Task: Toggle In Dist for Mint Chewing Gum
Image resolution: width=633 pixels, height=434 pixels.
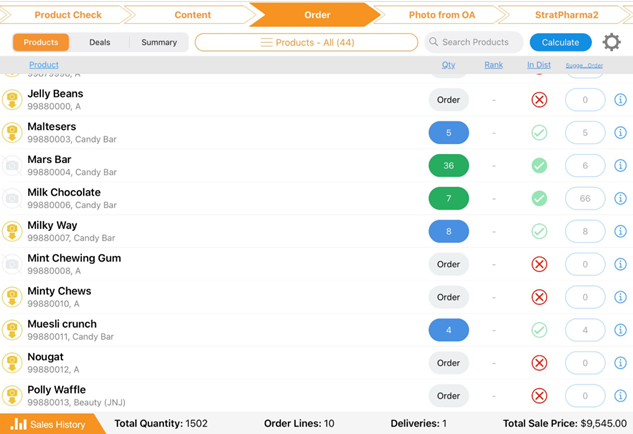Action: pos(539,264)
